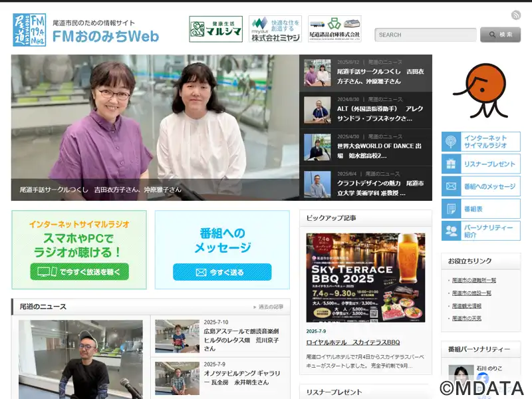Open the 番組表 sidebar link
Image resolution: width=532 pixels, height=399 pixels.
tap(481, 209)
